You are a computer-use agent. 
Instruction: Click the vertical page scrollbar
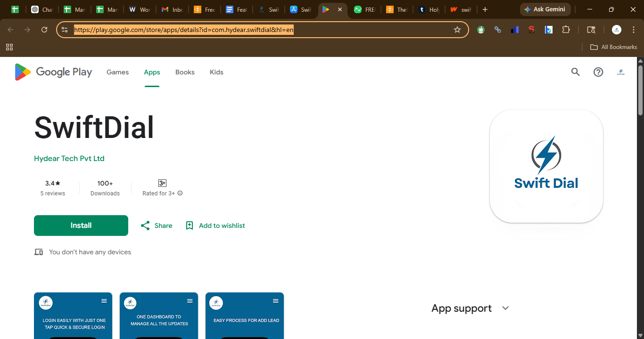point(640,198)
